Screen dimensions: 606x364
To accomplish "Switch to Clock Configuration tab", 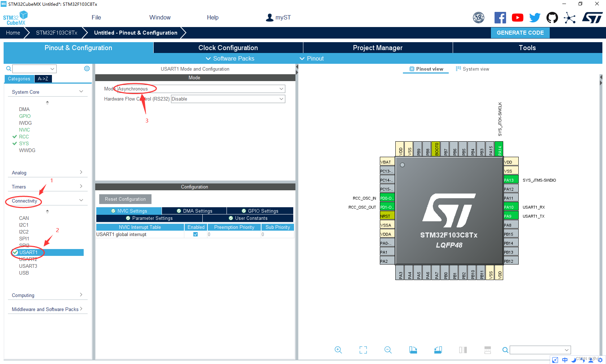I will point(228,48).
